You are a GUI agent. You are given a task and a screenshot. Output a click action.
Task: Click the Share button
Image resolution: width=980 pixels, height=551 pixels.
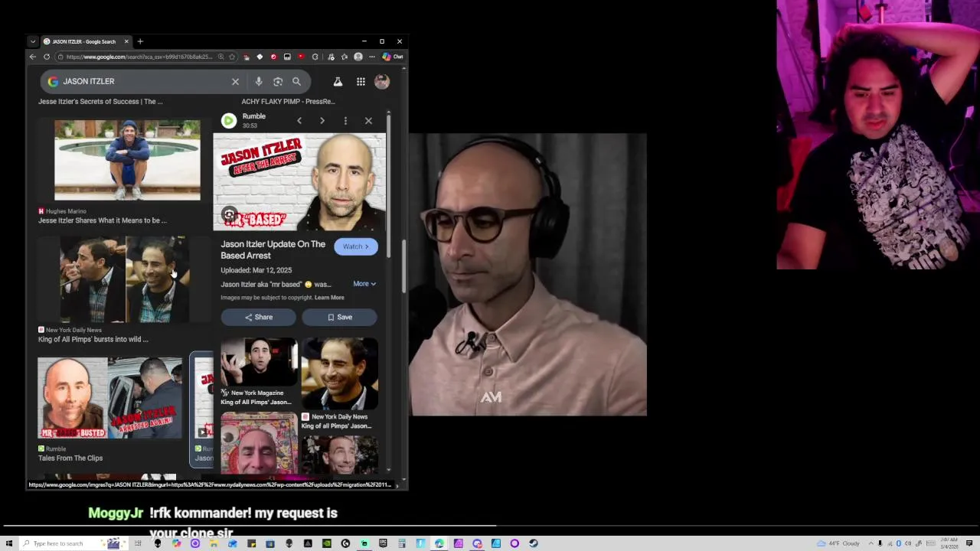(x=259, y=317)
